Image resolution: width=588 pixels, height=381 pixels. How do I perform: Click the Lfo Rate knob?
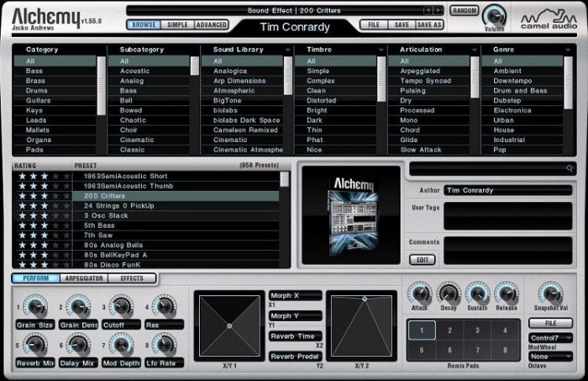(163, 345)
